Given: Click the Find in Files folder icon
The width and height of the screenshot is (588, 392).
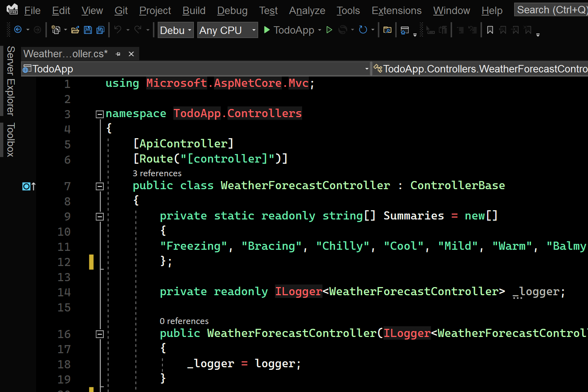Looking at the screenshot, I should [x=387, y=30].
